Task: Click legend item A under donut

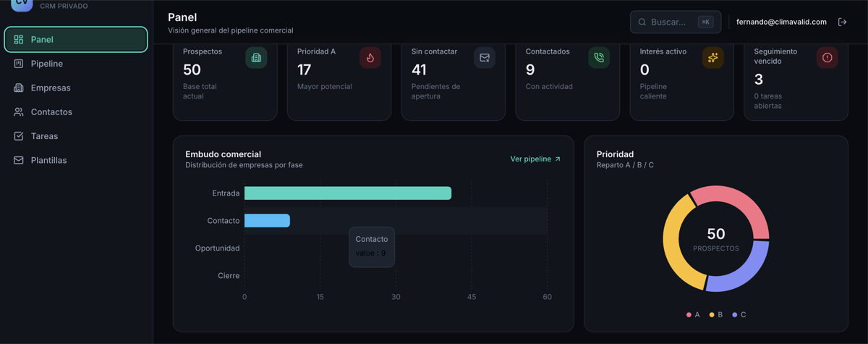Action: coord(693,315)
